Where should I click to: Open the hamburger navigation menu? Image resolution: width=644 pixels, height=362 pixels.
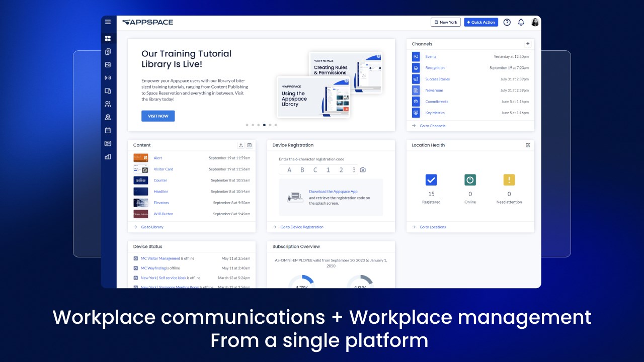click(x=108, y=22)
